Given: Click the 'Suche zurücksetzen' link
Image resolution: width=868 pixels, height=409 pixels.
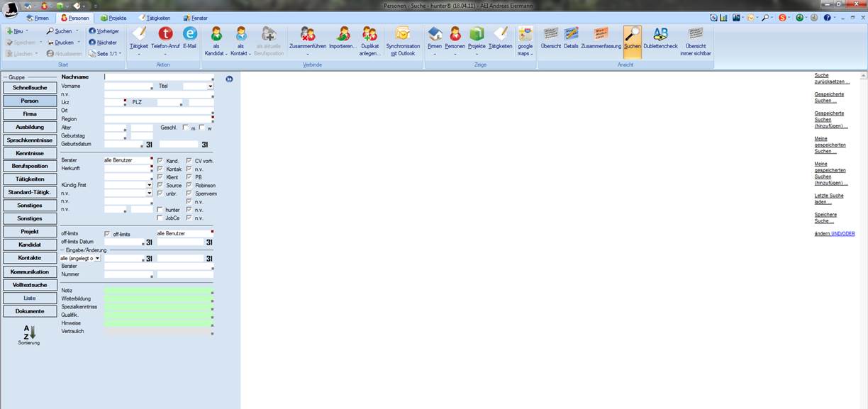Looking at the screenshot, I should coord(831,78).
